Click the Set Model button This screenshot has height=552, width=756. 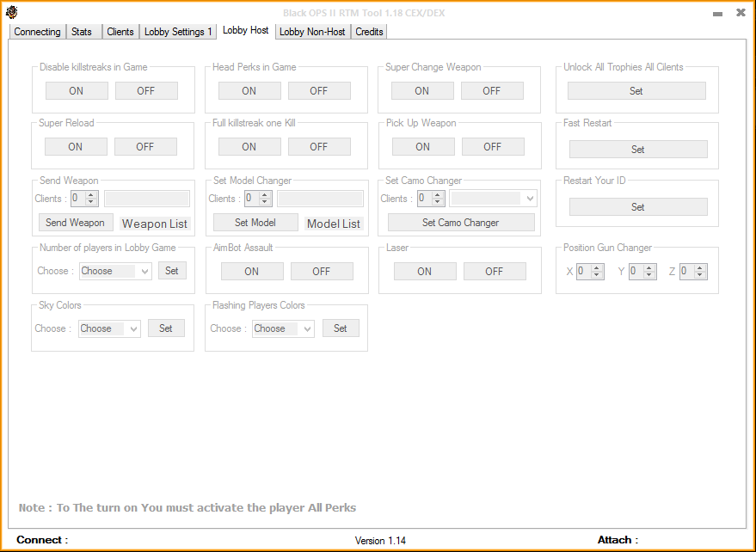[255, 222]
